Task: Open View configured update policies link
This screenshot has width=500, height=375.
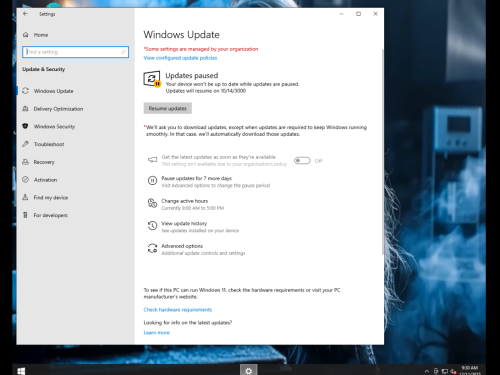Action: pos(180,58)
